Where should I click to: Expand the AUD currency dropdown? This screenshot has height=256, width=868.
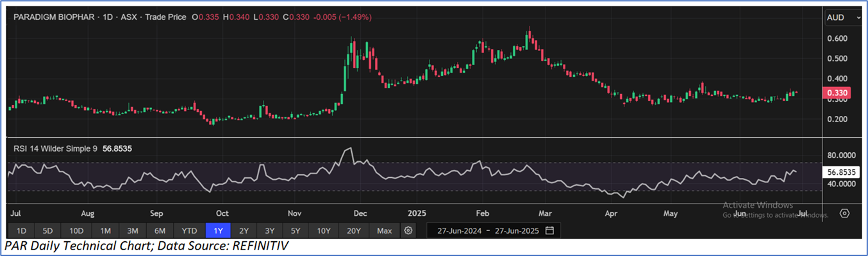click(843, 18)
